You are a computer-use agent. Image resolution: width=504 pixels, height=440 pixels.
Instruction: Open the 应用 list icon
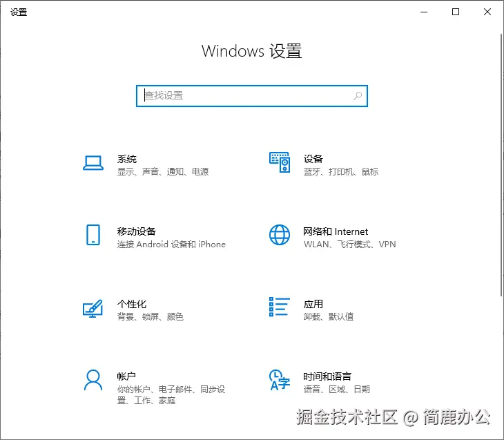280,307
